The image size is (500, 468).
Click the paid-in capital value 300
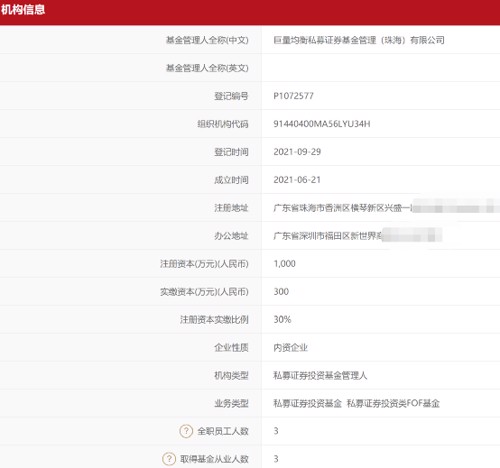pyautogui.click(x=281, y=292)
